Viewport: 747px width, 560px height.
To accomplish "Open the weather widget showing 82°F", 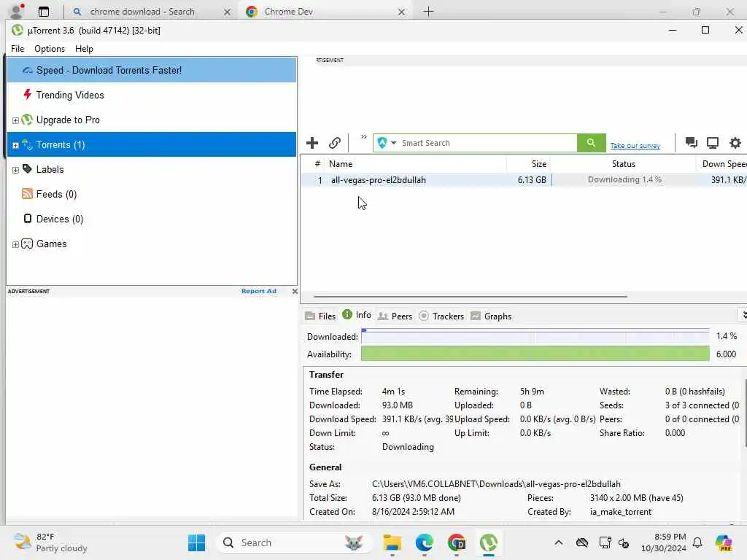I will click(50, 542).
